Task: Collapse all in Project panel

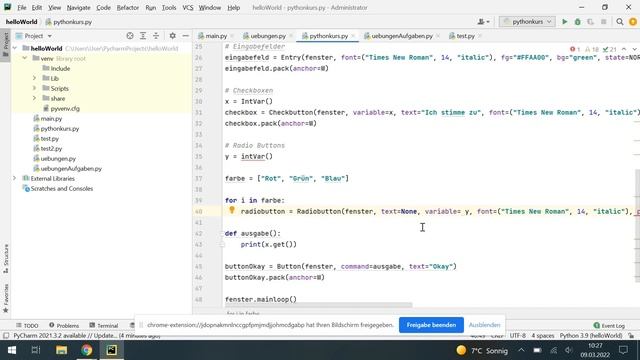Action: point(156,36)
